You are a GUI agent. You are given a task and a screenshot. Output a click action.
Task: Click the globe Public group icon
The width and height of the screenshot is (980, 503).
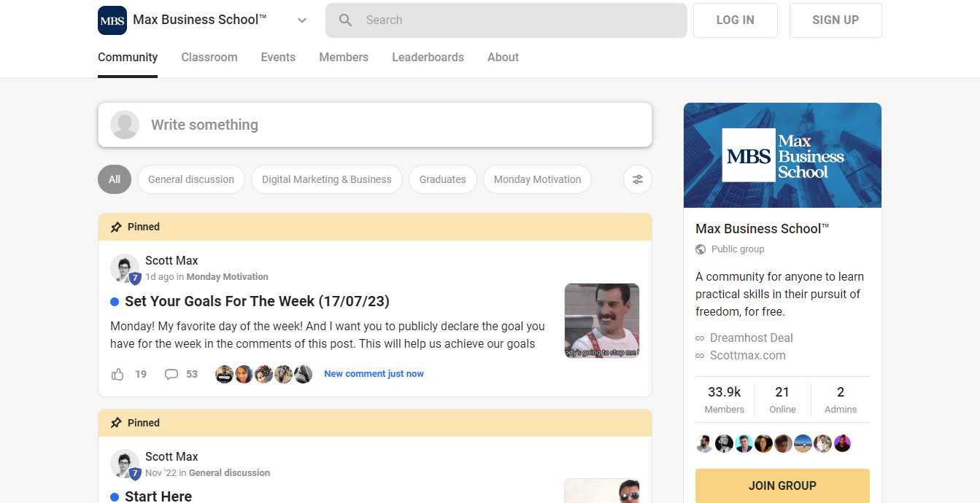pos(701,249)
